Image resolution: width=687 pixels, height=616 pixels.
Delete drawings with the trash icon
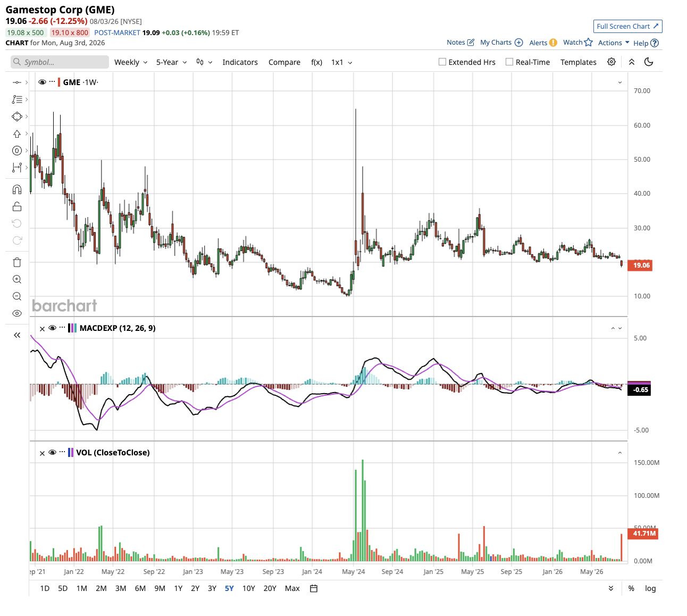(x=17, y=262)
